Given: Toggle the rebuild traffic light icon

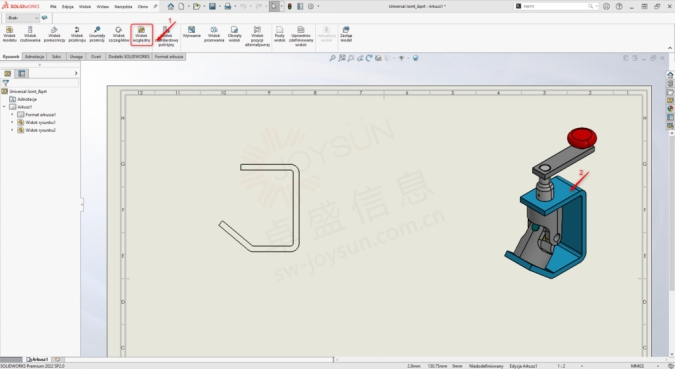Looking at the screenshot, I should (x=290, y=6).
